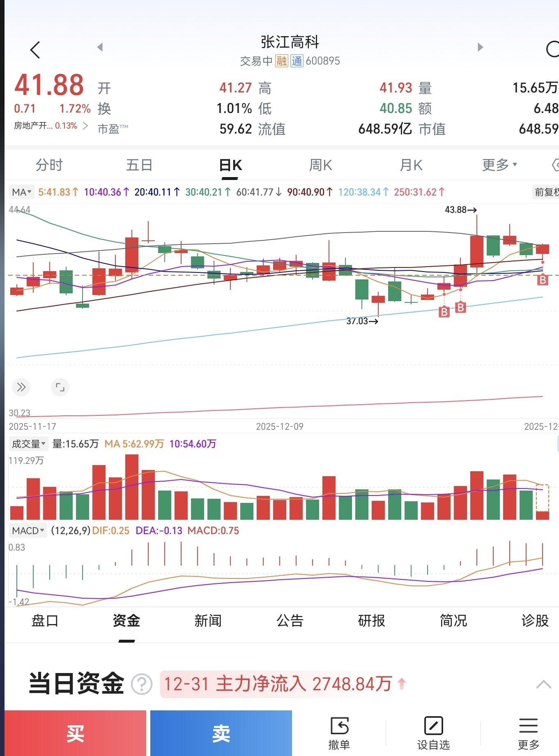The width and height of the screenshot is (559, 756).
Task: Tap the 37.03 low price label
Action: coord(362,321)
